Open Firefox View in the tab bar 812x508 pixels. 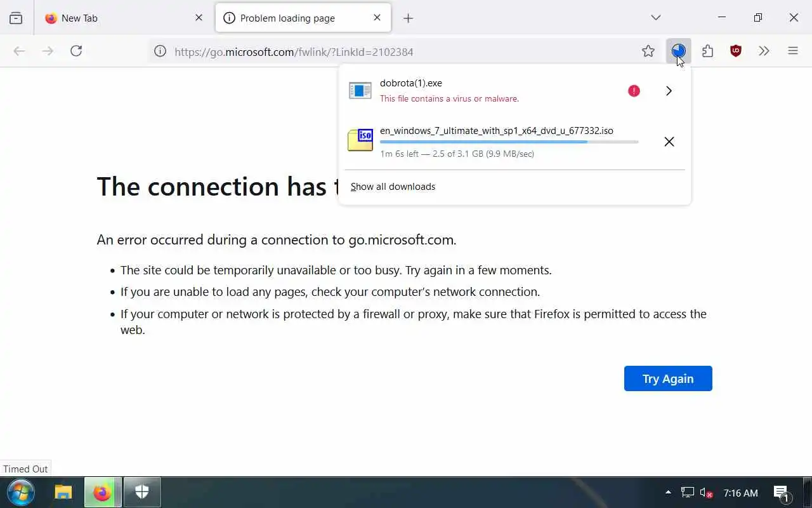point(16,18)
